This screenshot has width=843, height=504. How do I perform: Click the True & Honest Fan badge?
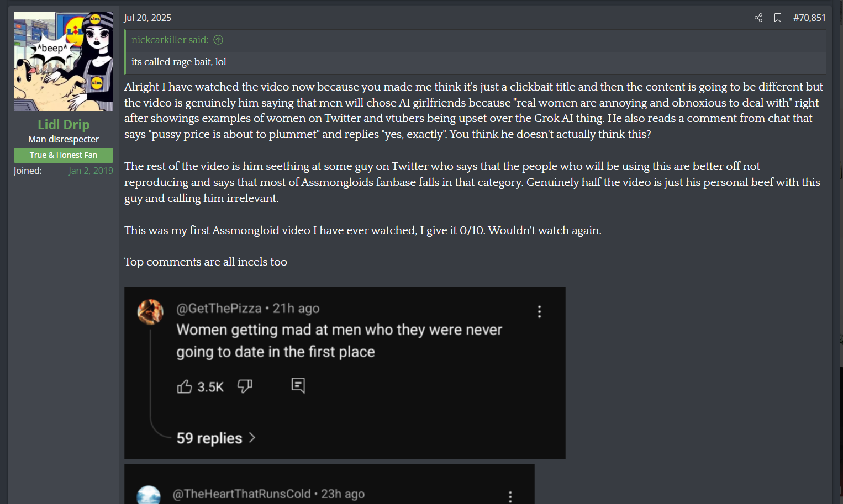(64, 155)
